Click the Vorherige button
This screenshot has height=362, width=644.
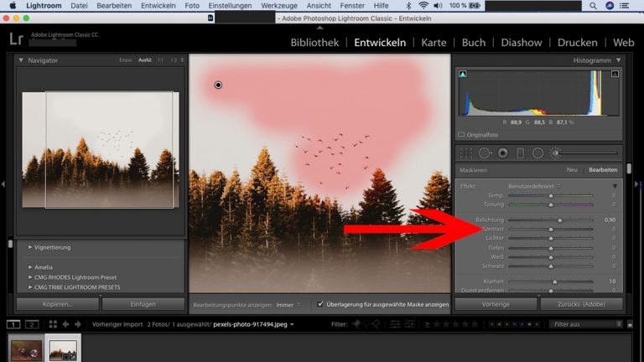point(496,304)
